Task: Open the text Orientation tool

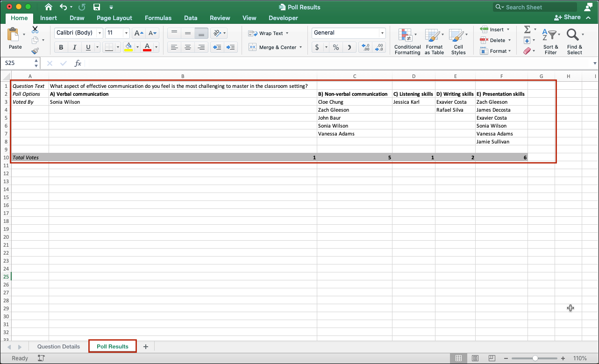Action: click(216, 33)
